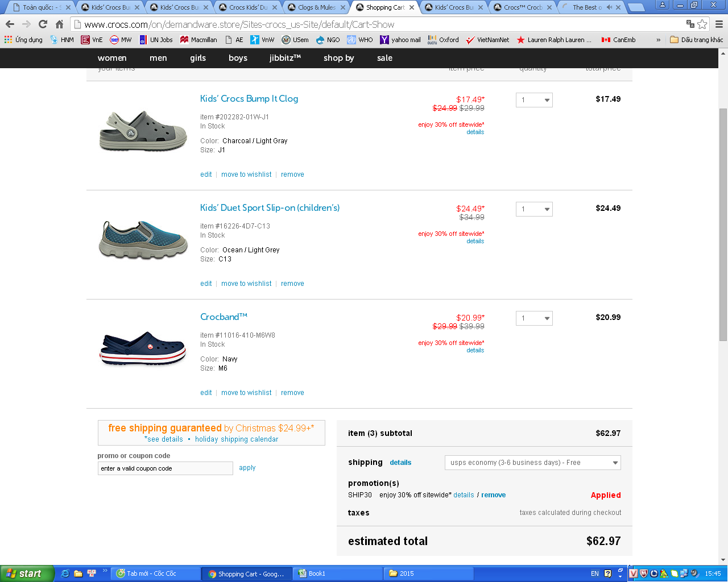Click the Kids' Crocs Bump It Clog thumbnail
Image resolution: width=728 pixels, height=582 pixels.
click(x=143, y=131)
